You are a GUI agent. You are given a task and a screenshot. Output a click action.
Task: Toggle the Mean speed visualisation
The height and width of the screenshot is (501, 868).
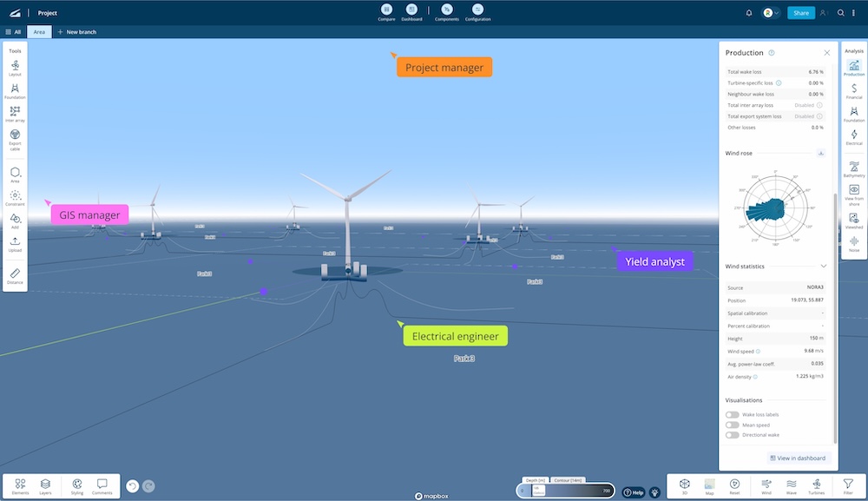coord(731,425)
